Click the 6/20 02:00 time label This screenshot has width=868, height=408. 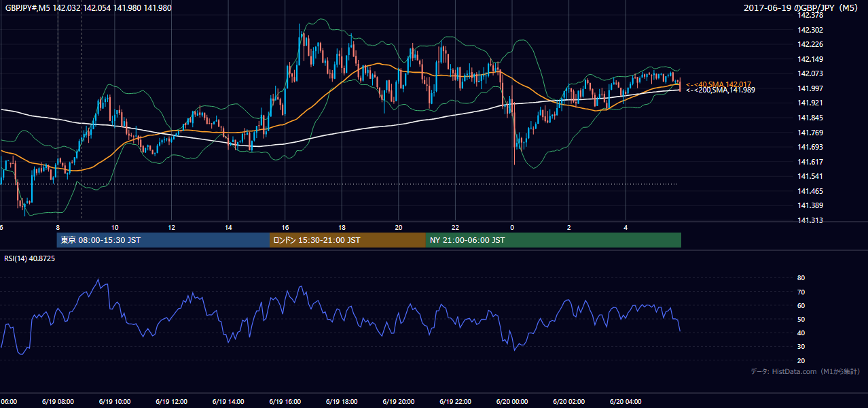pos(568,402)
